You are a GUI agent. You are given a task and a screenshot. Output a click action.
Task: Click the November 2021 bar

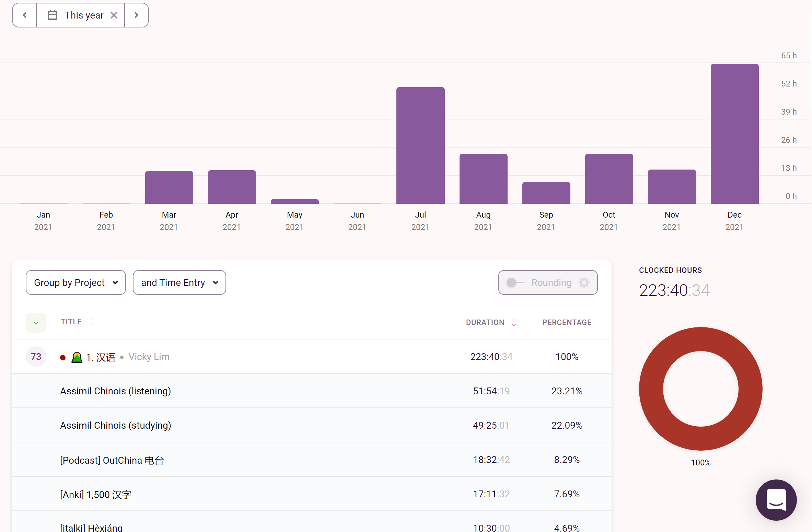pyautogui.click(x=672, y=187)
